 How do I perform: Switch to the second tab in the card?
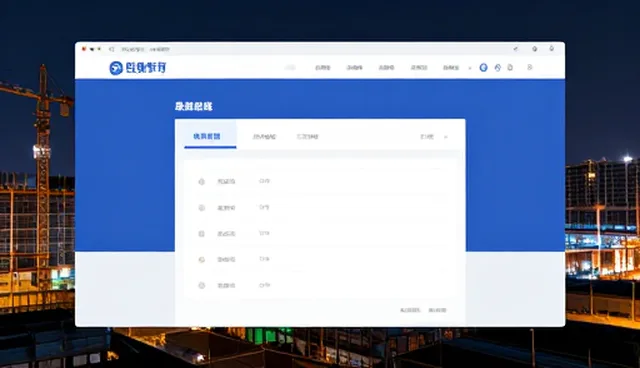[264, 137]
